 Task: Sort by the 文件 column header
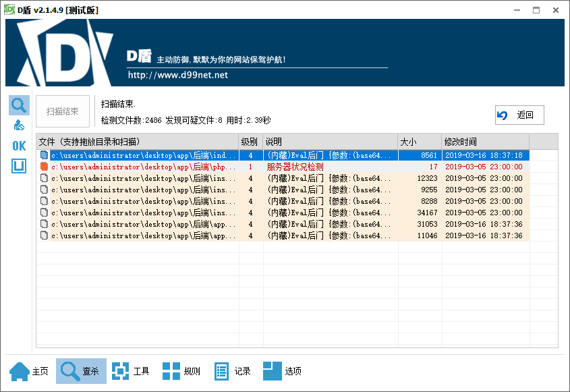click(137, 142)
